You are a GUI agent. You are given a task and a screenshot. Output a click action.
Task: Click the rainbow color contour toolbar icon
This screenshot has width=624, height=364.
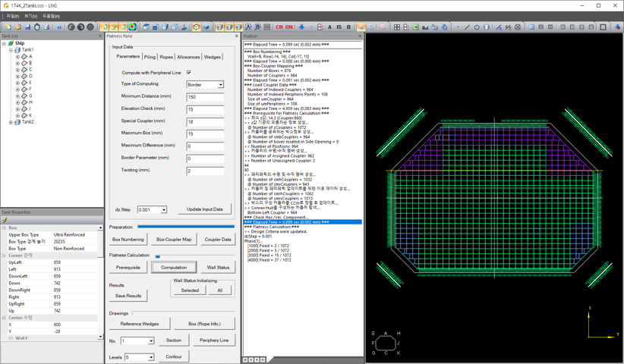pyautogui.click(x=132, y=27)
